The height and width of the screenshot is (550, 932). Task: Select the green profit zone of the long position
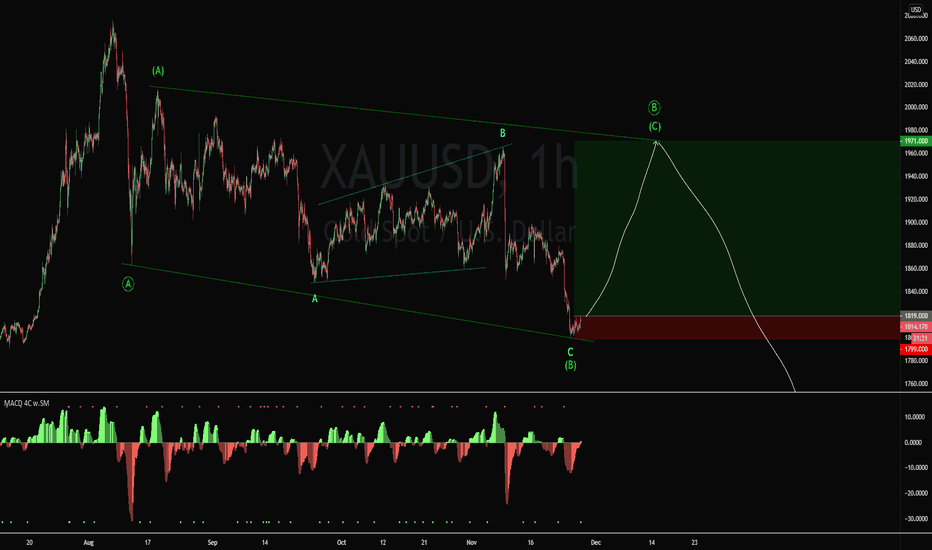tap(737, 228)
